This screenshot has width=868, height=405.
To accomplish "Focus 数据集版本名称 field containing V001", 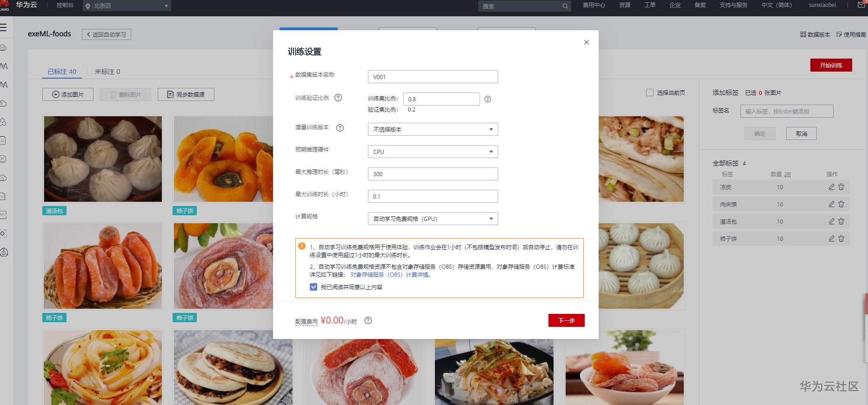I will (x=433, y=77).
